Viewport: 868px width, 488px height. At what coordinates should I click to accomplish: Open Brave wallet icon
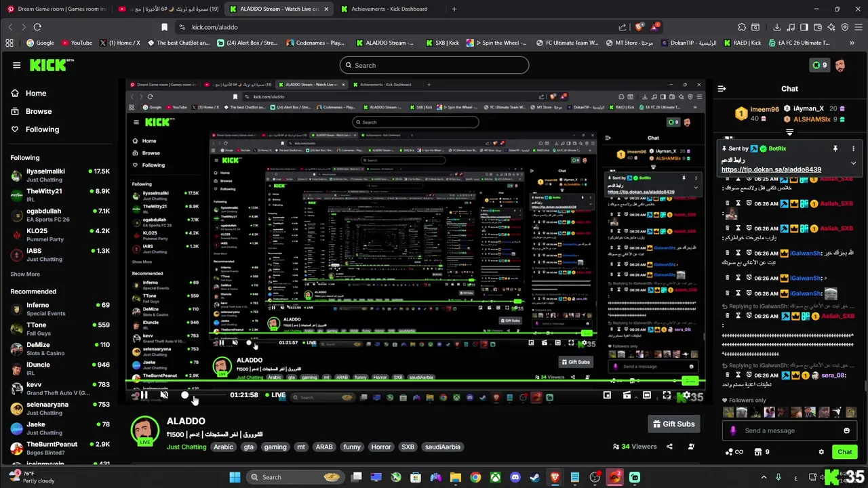coord(817,27)
